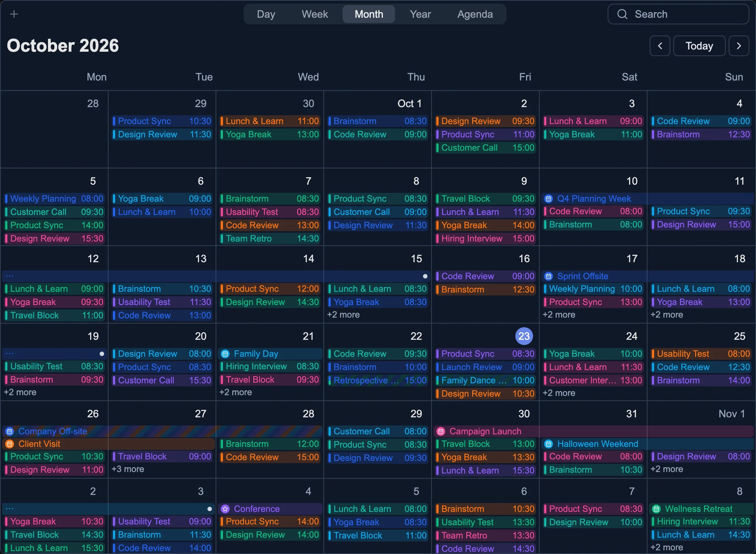Click the ellipsis on October 19 banner

tap(10, 353)
